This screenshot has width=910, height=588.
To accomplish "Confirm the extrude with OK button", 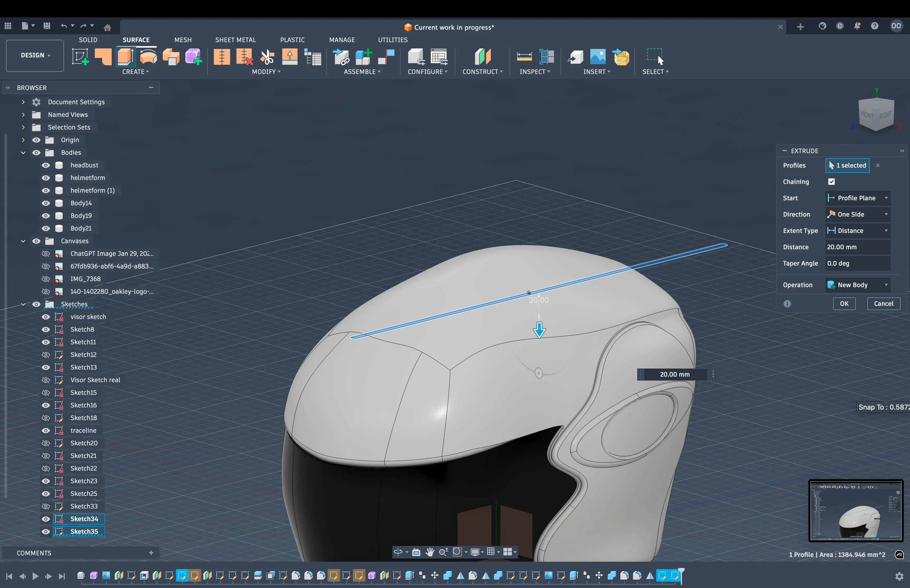I will tap(844, 303).
